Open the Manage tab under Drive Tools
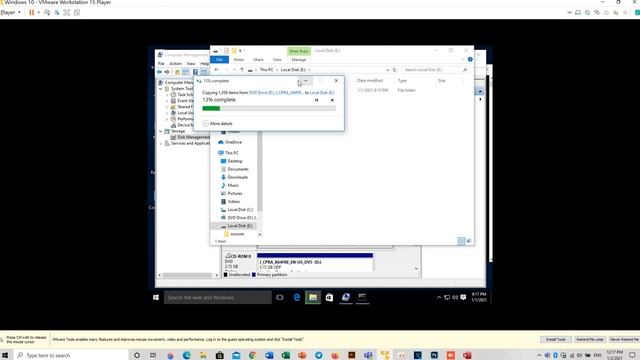Viewport: 640px width, 360px height. point(299,60)
